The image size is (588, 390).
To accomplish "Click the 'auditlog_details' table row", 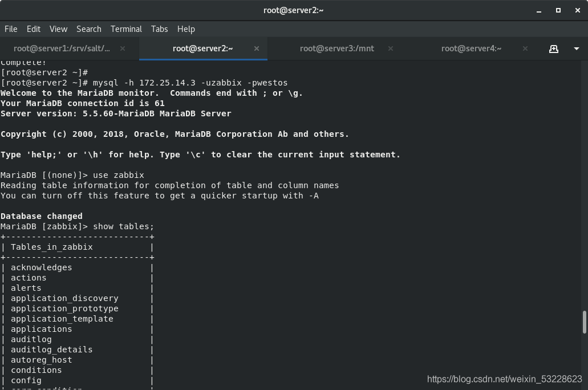I will point(77,350).
